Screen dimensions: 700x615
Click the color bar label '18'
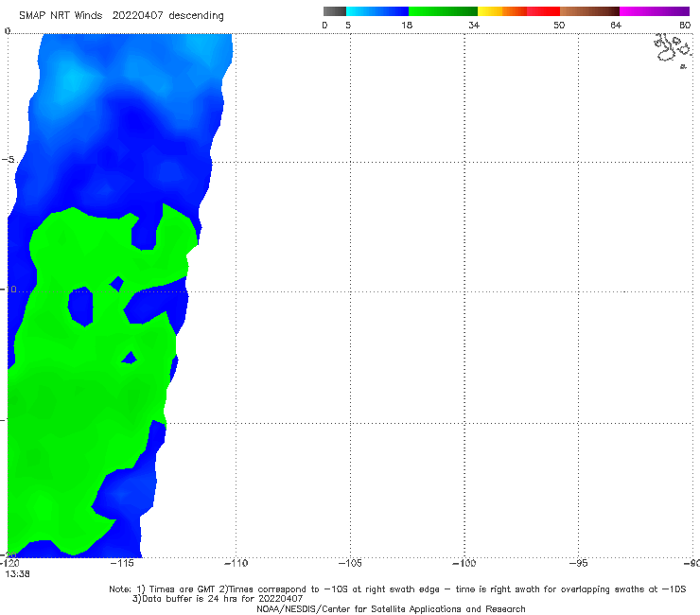407,26
